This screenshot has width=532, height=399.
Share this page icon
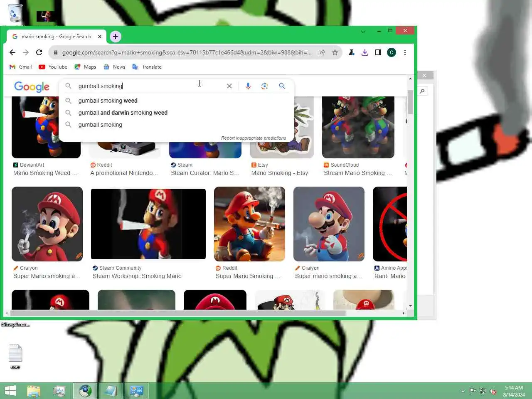click(x=322, y=52)
